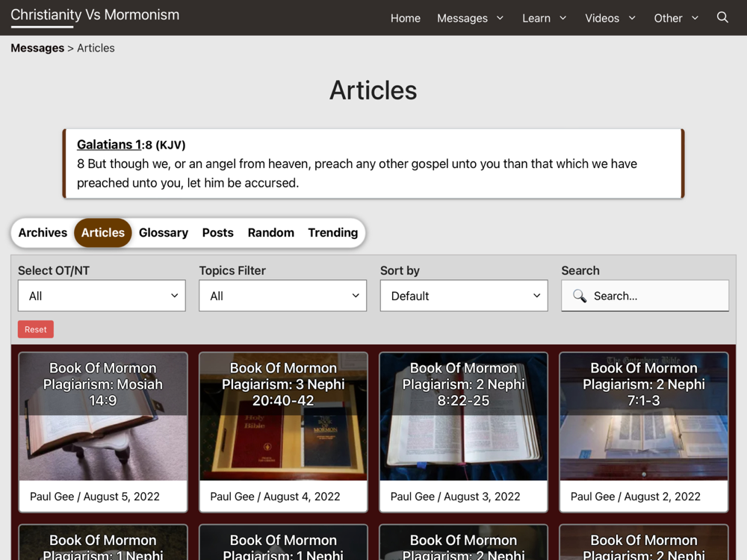Open the Select OT/NT dropdown

pyautogui.click(x=102, y=296)
